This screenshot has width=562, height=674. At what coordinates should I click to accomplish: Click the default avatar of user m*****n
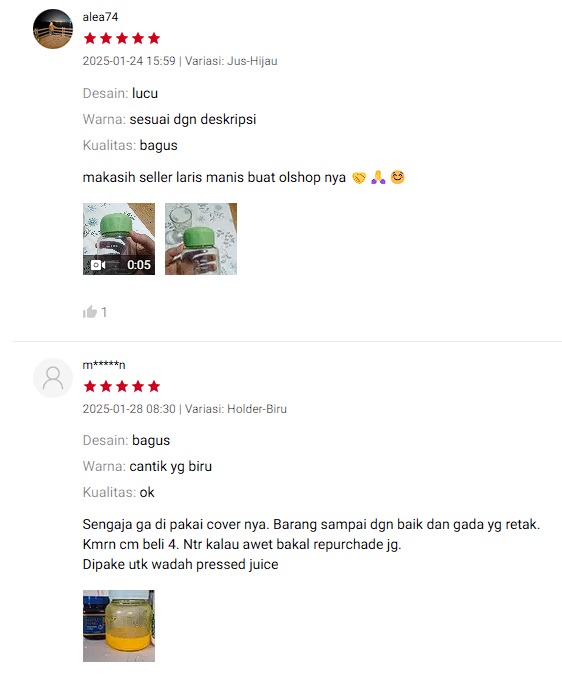click(x=53, y=378)
